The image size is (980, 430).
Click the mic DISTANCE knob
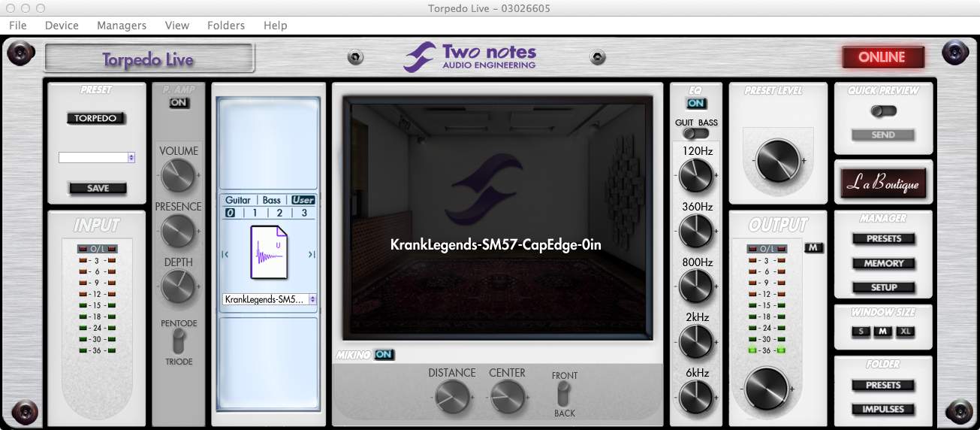coord(451,396)
